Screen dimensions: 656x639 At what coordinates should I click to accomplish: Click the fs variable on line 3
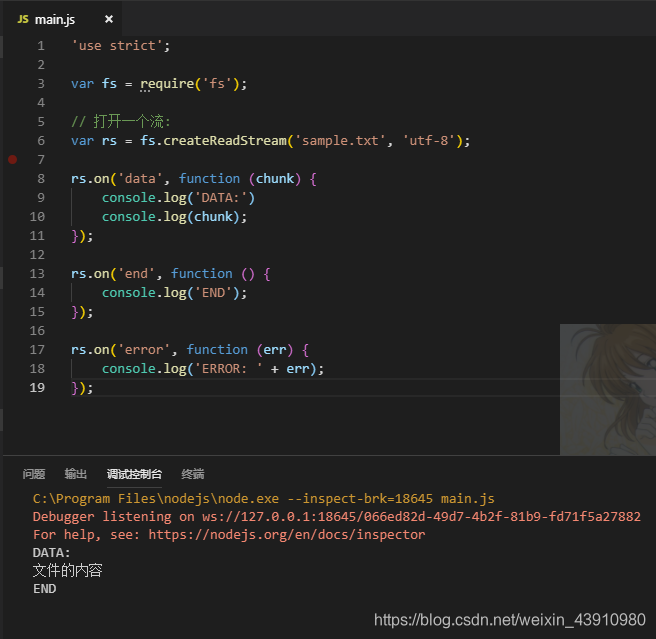[109, 84]
